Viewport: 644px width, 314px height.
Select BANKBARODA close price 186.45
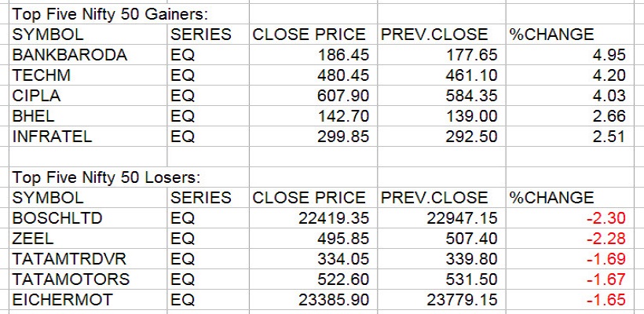(x=336, y=55)
